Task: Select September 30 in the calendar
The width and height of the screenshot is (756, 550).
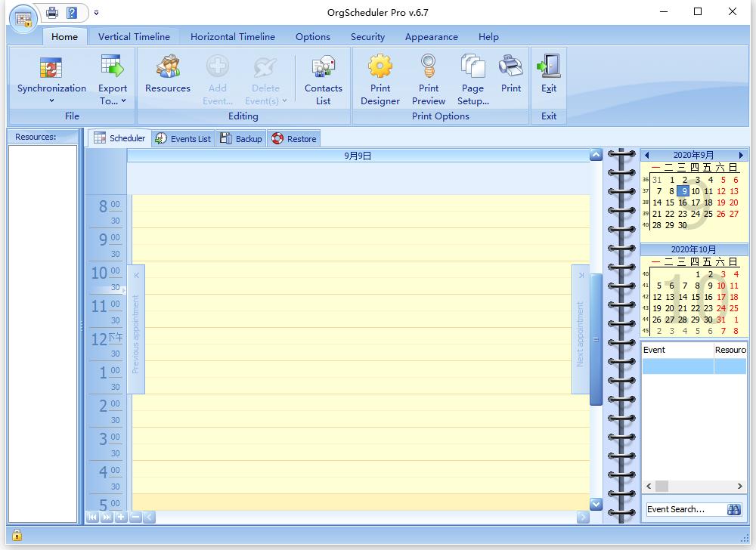Action: [x=682, y=225]
